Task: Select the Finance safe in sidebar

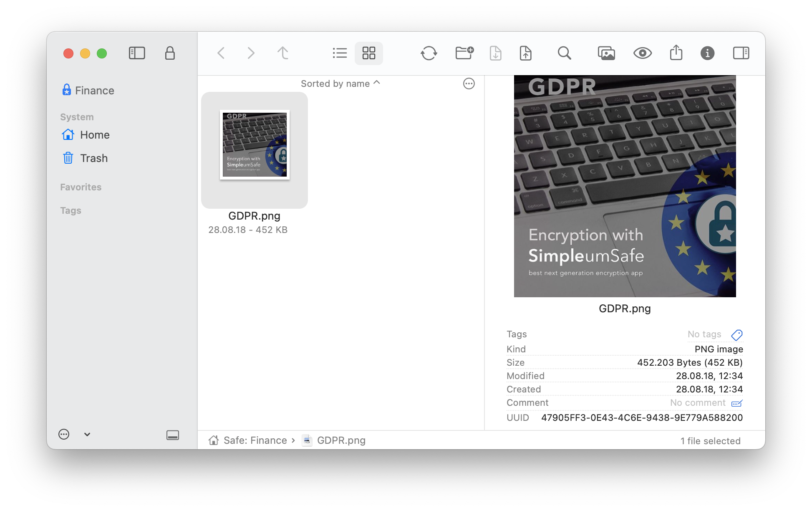Action: tap(88, 90)
